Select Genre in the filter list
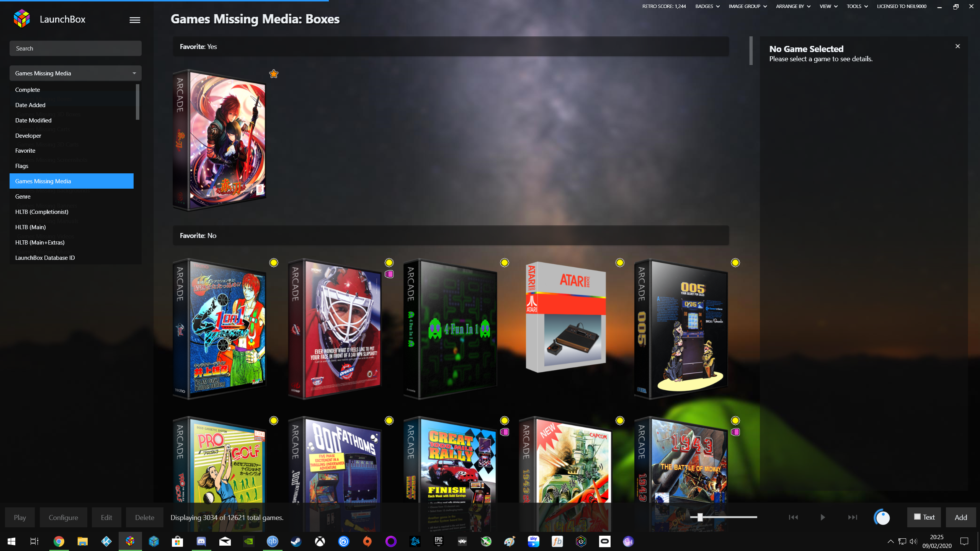 click(x=72, y=197)
